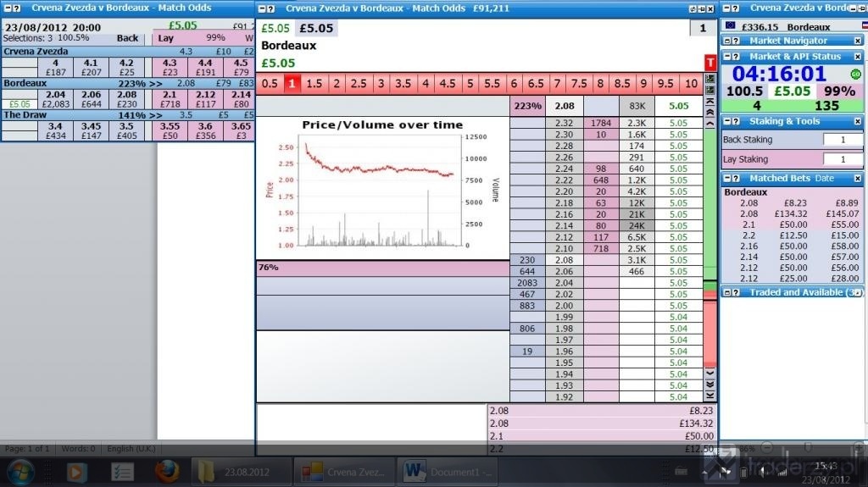Click the Lay Staking input field

tap(843, 159)
